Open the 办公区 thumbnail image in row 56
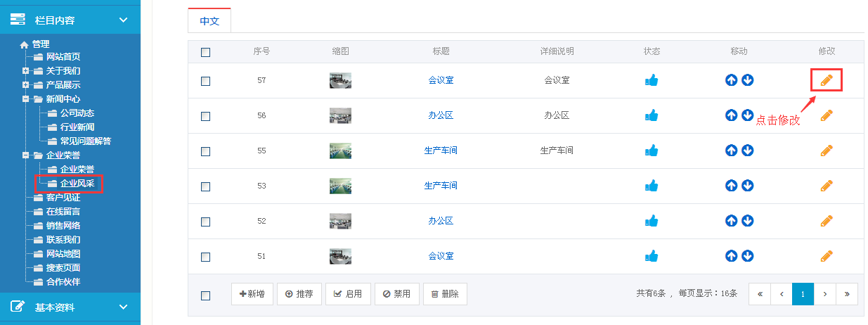The height and width of the screenshot is (325, 868). pos(340,115)
